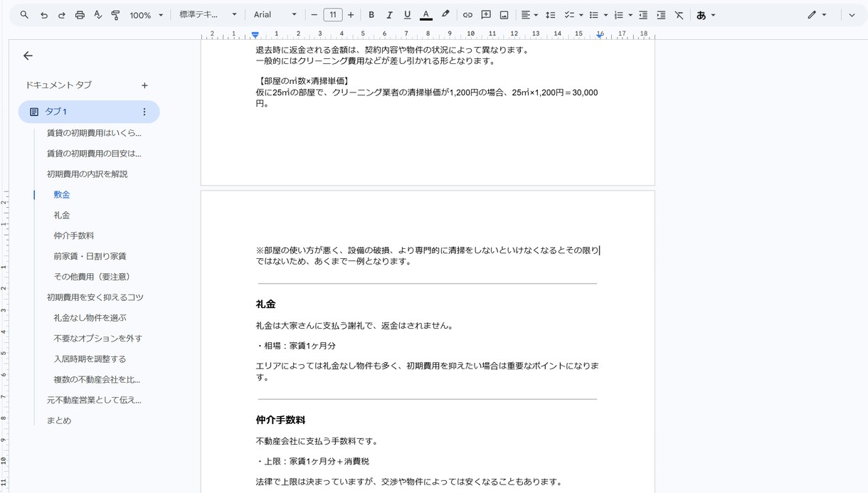Go to 不要なオプションを外す heading
This screenshot has width=868, height=493.
[98, 339]
